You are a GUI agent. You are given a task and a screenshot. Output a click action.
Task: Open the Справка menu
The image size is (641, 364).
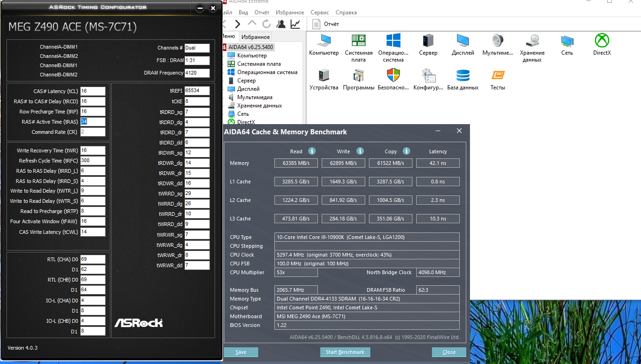pyautogui.click(x=346, y=13)
